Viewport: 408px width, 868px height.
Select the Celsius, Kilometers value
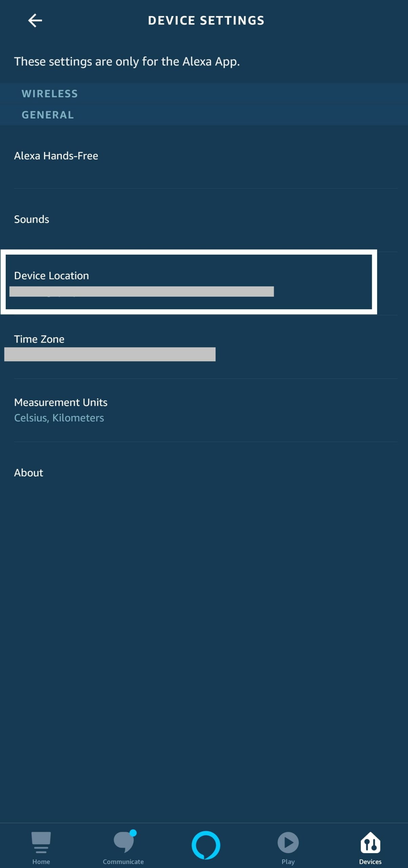pyautogui.click(x=59, y=418)
